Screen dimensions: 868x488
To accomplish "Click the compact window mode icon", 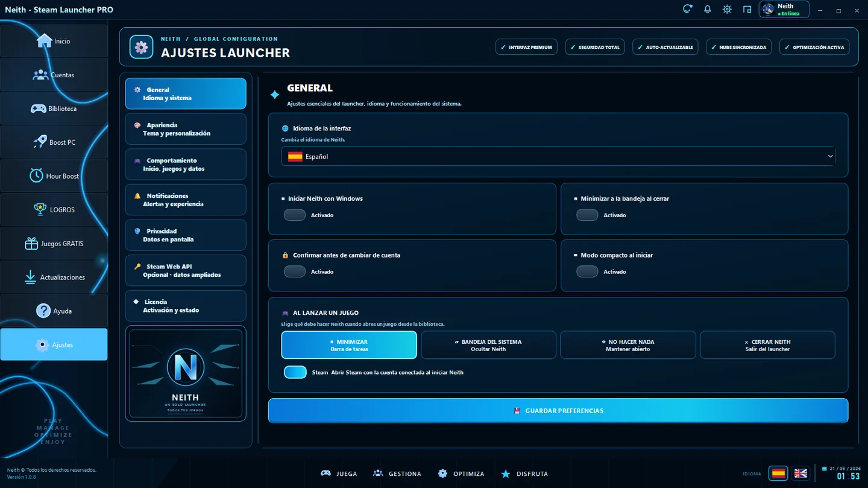I will (747, 9).
